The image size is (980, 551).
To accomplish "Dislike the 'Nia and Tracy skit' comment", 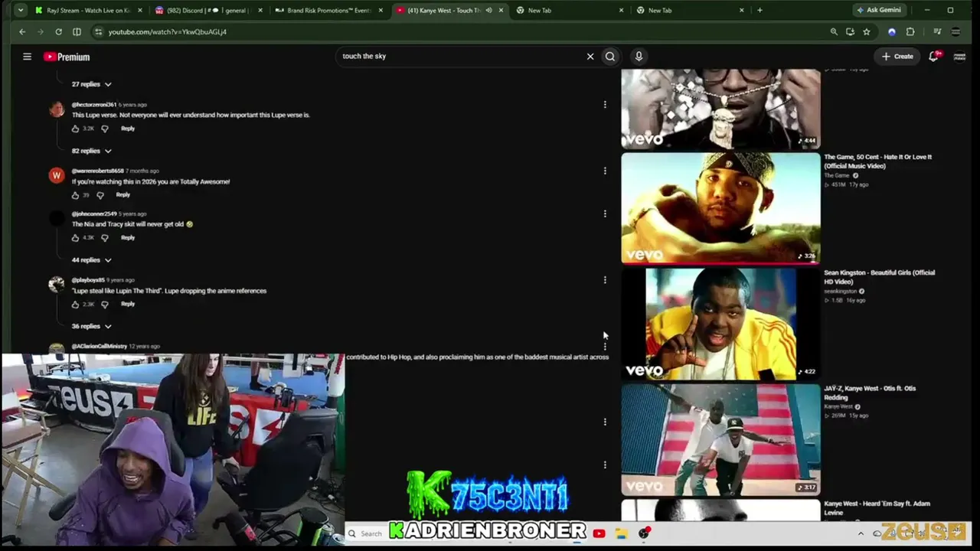I will point(105,238).
